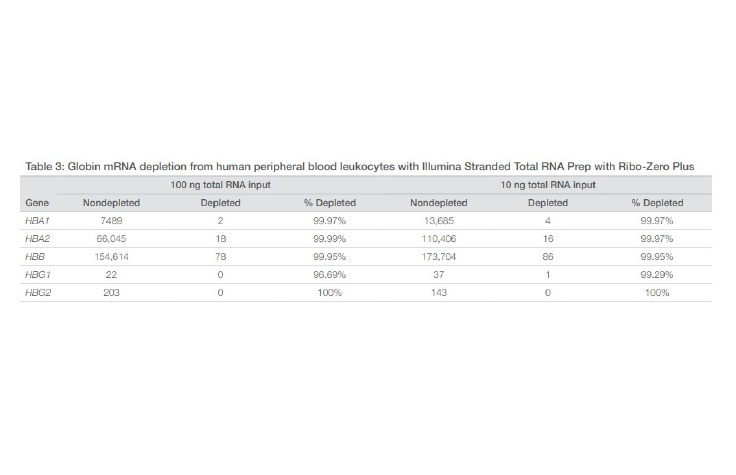Select the 173,704 cell
Viewport: 736px width, 475px height.
(438, 256)
